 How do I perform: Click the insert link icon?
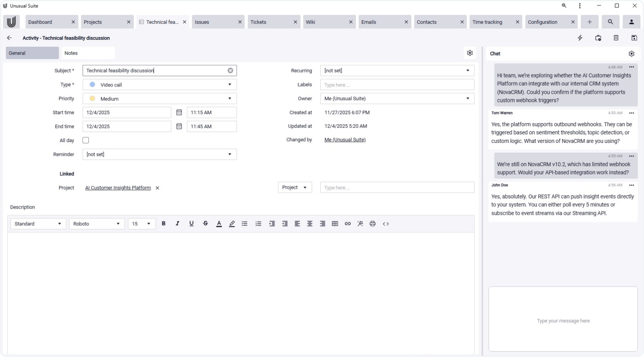point(347,223)
